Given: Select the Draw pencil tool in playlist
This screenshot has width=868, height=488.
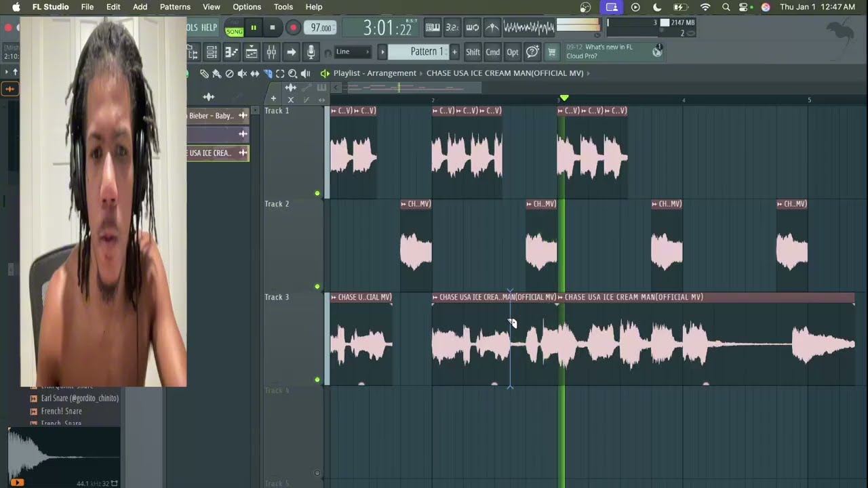Looking at the screenshot, I should (x=204, y=73).
